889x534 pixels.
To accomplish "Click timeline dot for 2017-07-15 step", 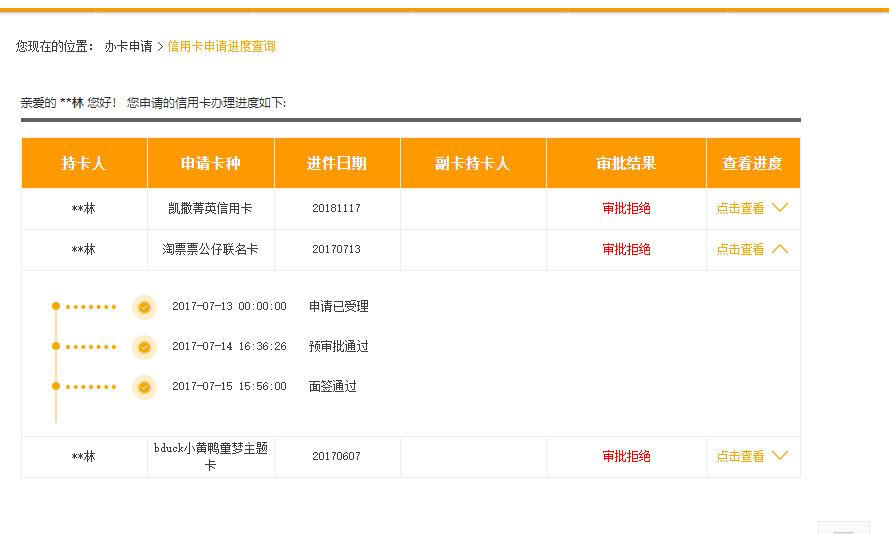I will pyautogui.click(x=56, y=386).
